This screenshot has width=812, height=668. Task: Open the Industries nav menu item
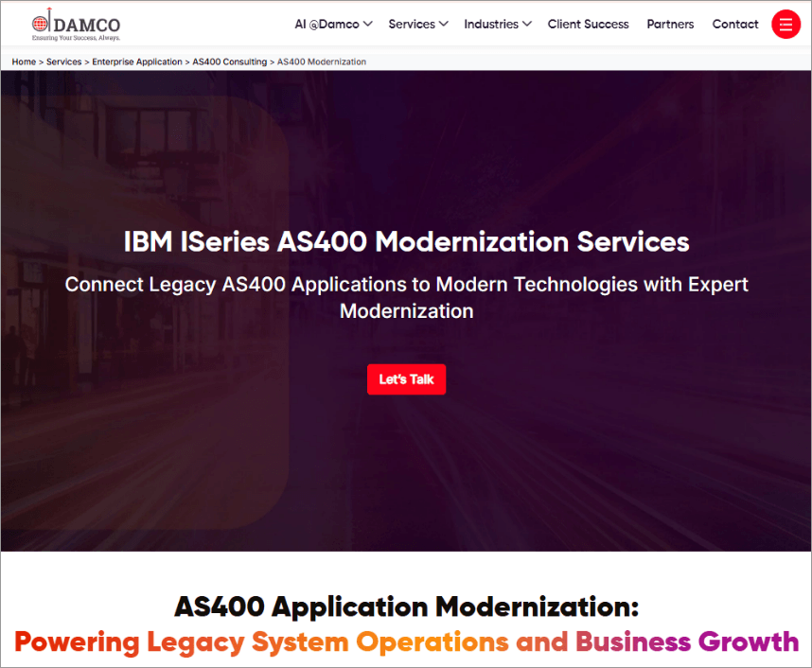coord(491,25)
